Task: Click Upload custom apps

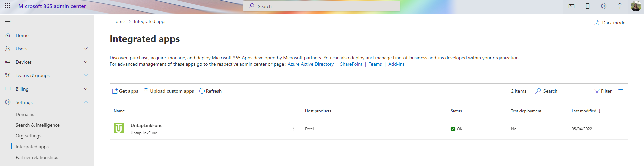Action: (x=169, y=91)
